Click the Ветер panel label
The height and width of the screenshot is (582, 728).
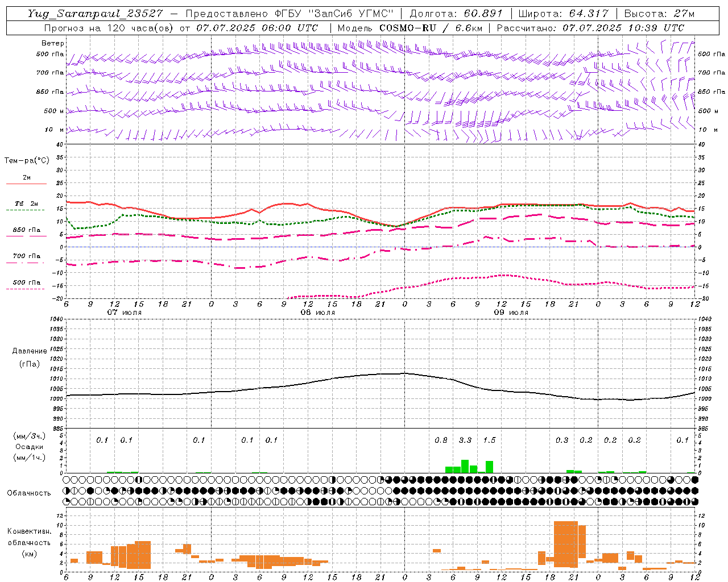coord(53,43)
